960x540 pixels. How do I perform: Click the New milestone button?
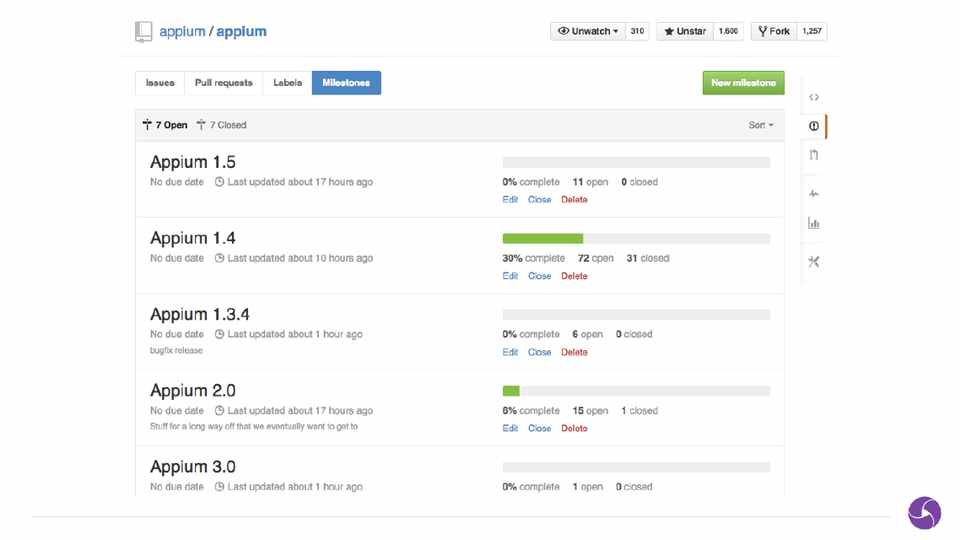pos(743,83)
